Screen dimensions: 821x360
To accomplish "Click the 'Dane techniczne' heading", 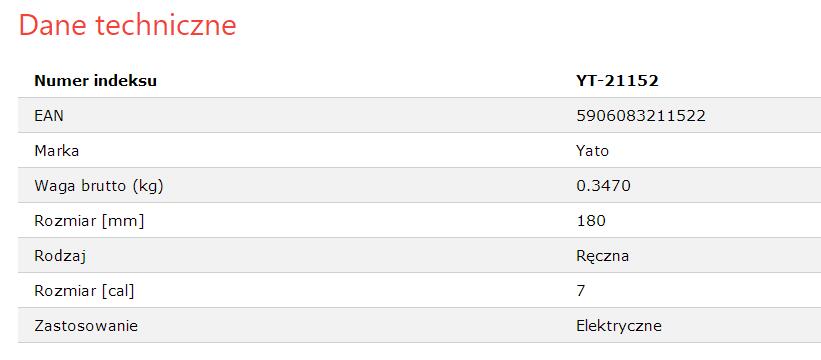I will (127, 25).
